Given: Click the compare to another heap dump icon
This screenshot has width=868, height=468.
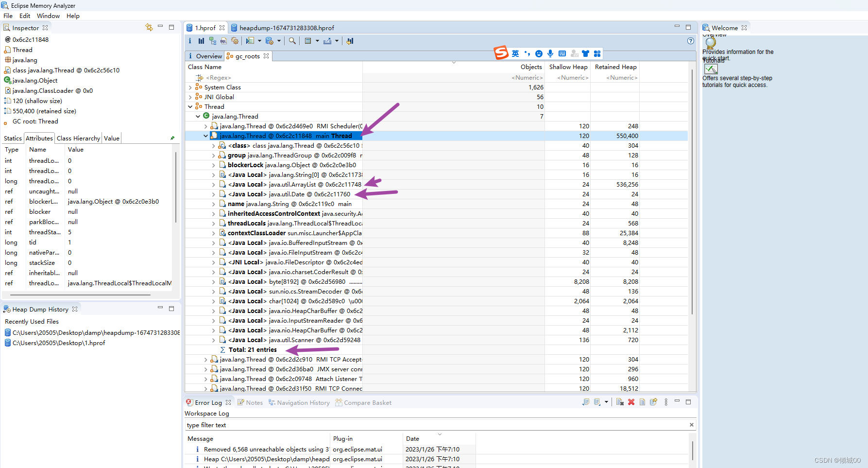Looking at the screenshot, I should point(350,41).
